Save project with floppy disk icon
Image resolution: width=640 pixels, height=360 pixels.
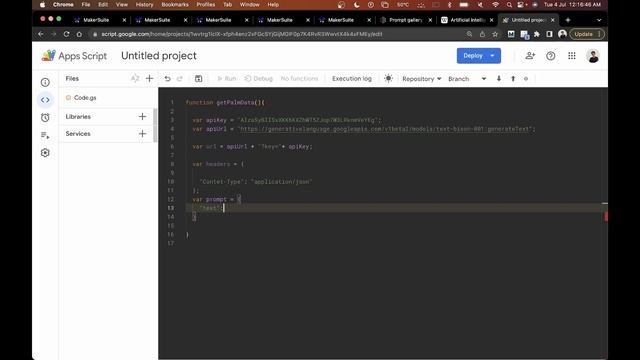[198, 79]
